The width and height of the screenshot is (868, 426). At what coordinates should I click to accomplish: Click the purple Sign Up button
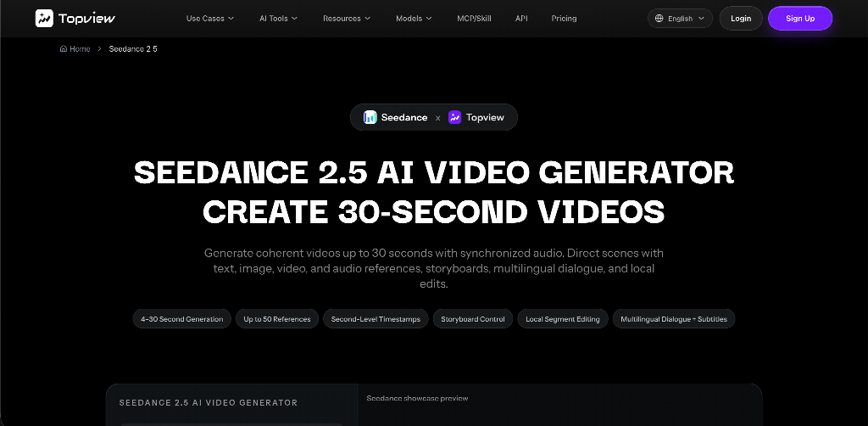pyautogui.click(x=800, y=19)
